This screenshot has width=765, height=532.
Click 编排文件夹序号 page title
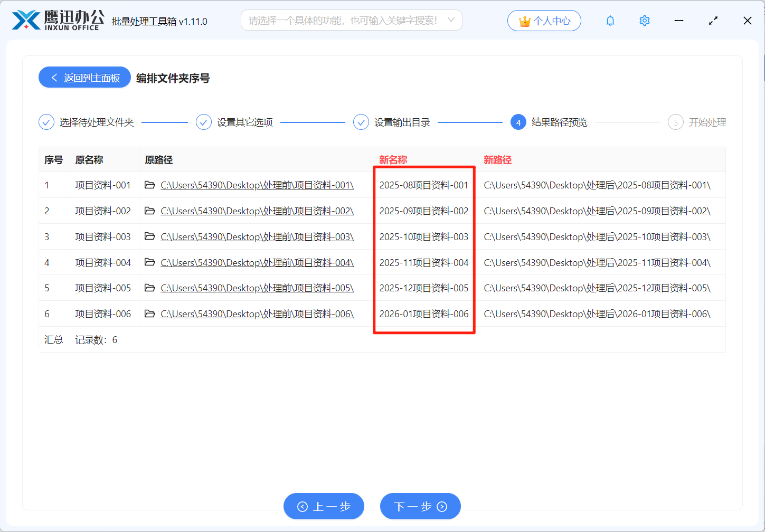[173, 78]
